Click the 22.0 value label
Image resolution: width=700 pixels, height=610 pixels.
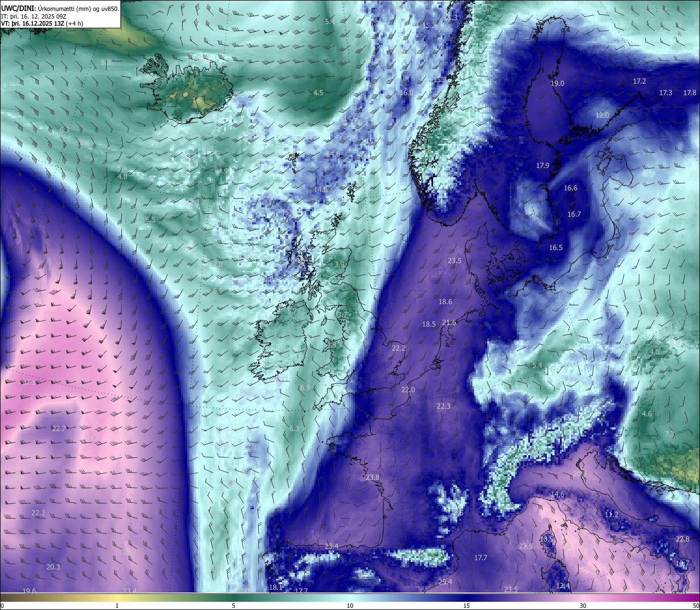(x=408, y=390)
